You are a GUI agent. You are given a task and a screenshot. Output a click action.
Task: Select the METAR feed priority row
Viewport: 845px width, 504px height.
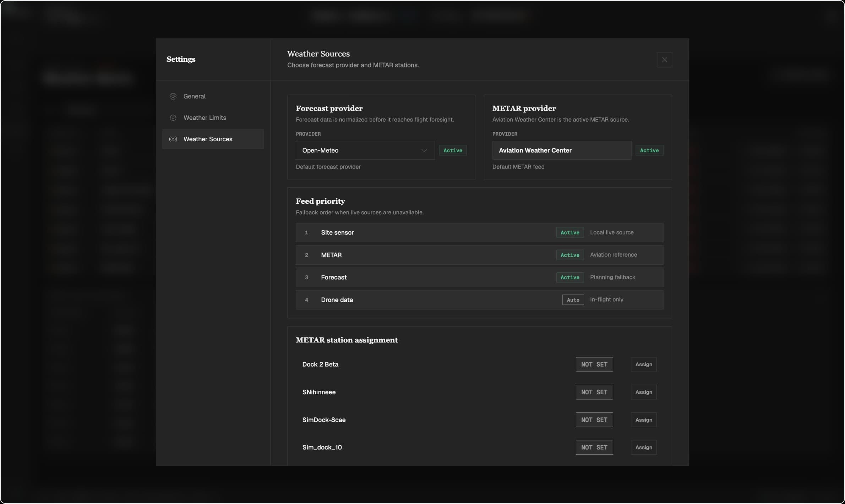(x=479, y=255)
